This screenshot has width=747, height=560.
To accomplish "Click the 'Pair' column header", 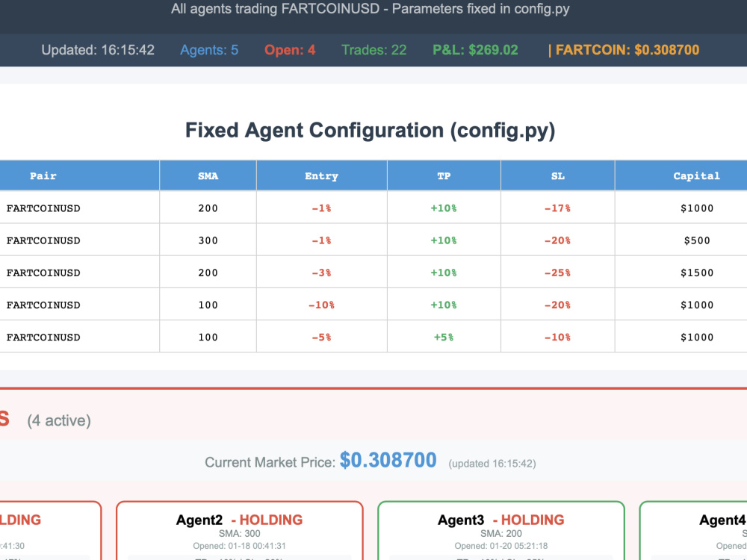I will point(43,175).
